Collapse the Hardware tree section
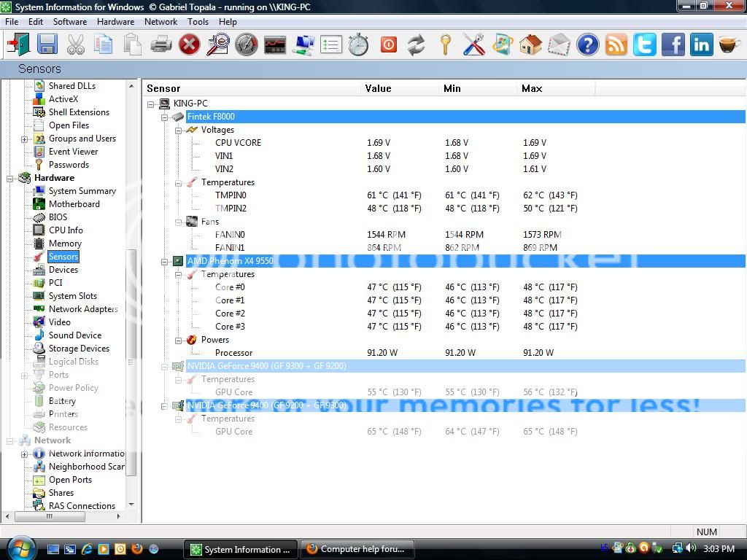This screenshot has height=560, width=747. pos(10,179)
